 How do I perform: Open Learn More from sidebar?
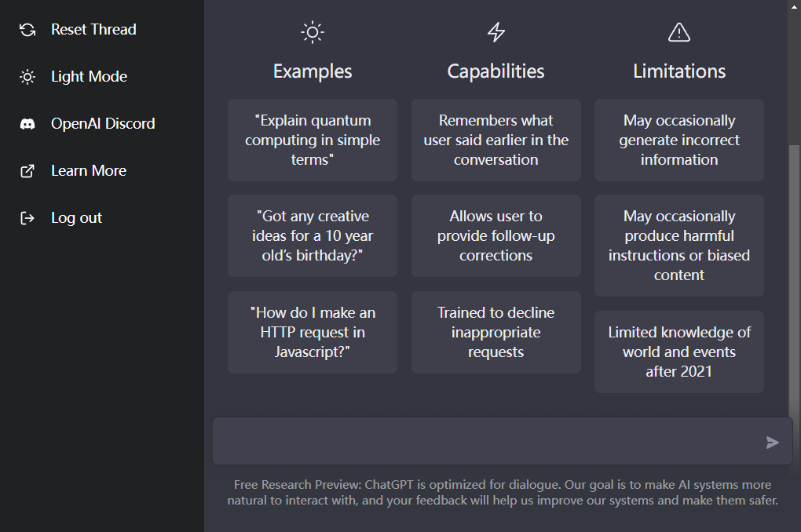(89, 171)
